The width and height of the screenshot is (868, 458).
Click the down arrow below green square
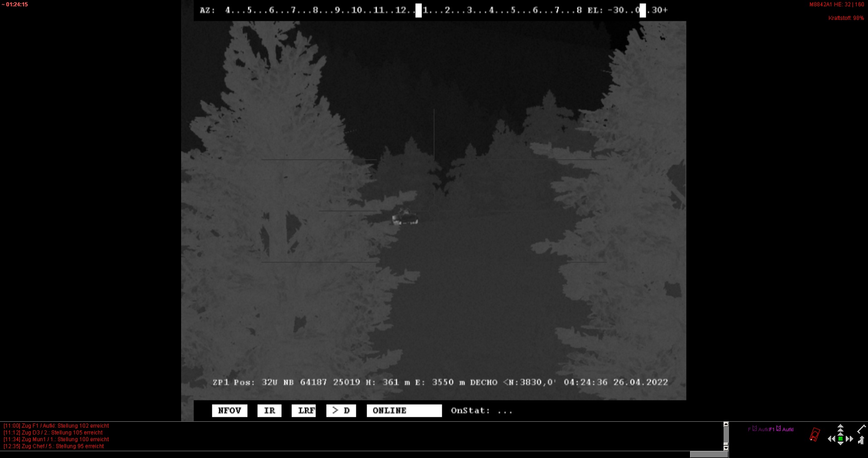point(840,444)
